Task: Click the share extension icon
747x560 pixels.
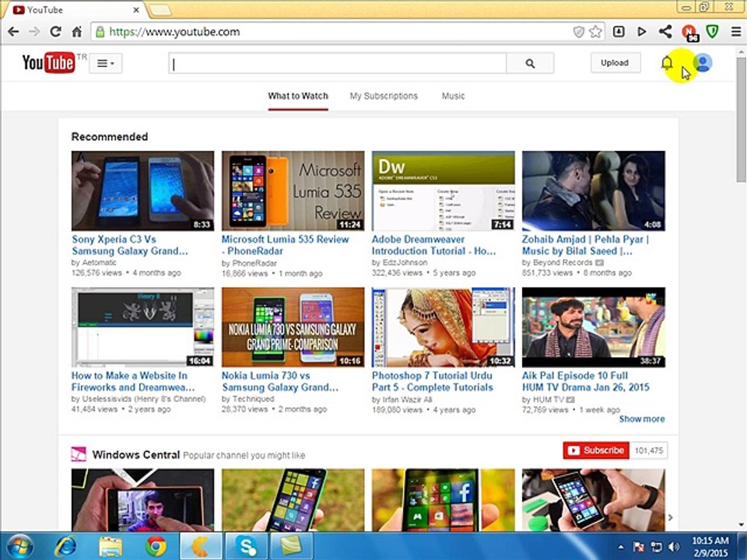Action: (x=665, y=32)
